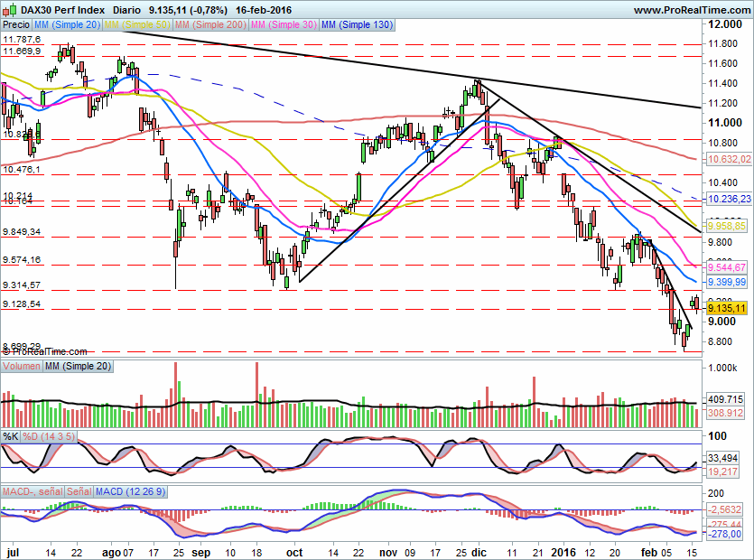754x560 pixels.
Task: Select the 9.399,99 blue value tag
Action: pyautogui.click(x=726, y=282)
